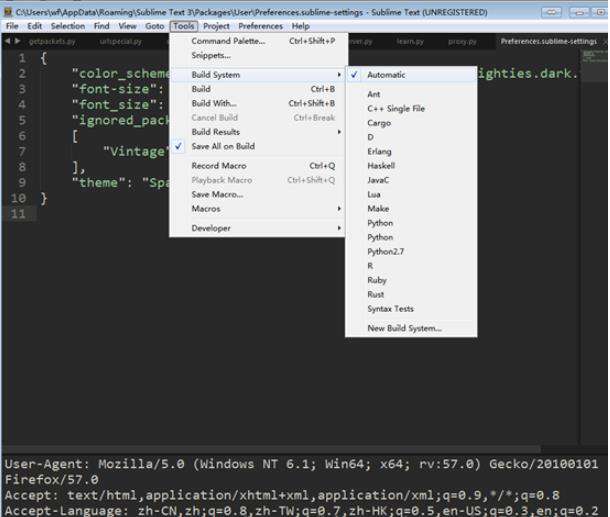Click the minimap in the editor
This screenshot has width=610, height=517.
(594, 56)
